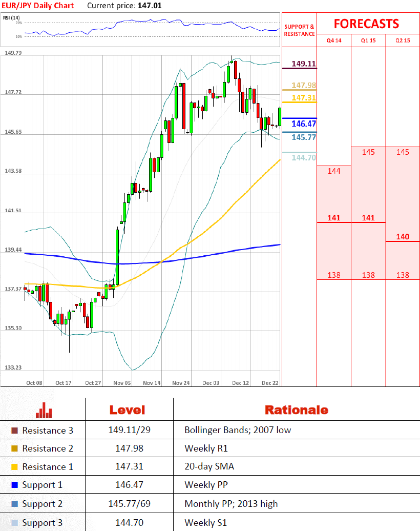The height and width of the screenshot is (531, 420).
Task: Click the 'Resistance 2' row label
Action: (48, 448)
